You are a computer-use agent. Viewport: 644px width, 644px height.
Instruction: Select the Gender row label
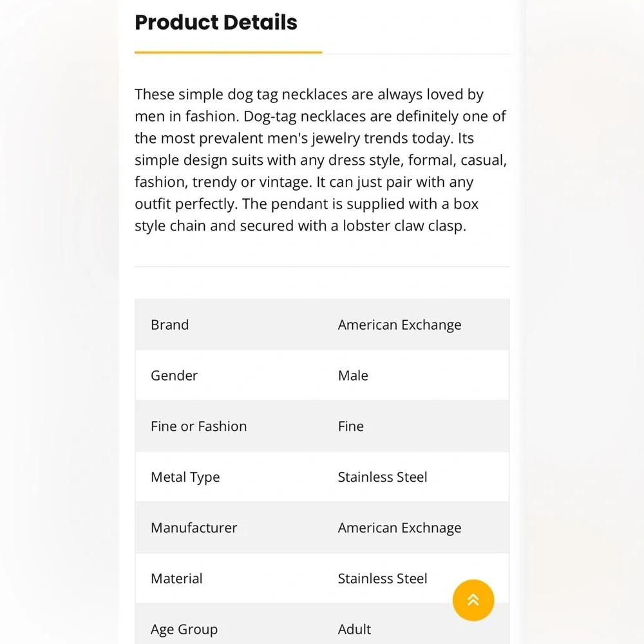pyautogui.click(x=174, y=375)
